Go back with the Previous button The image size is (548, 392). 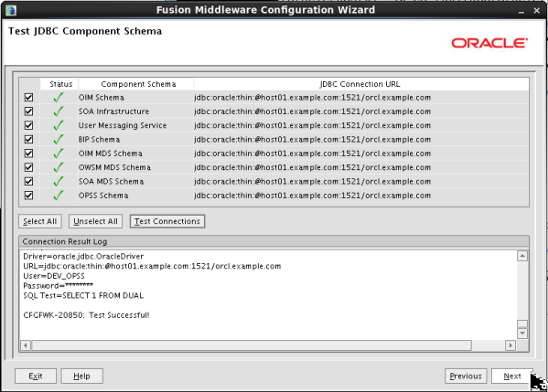click(x=466, y=376)
